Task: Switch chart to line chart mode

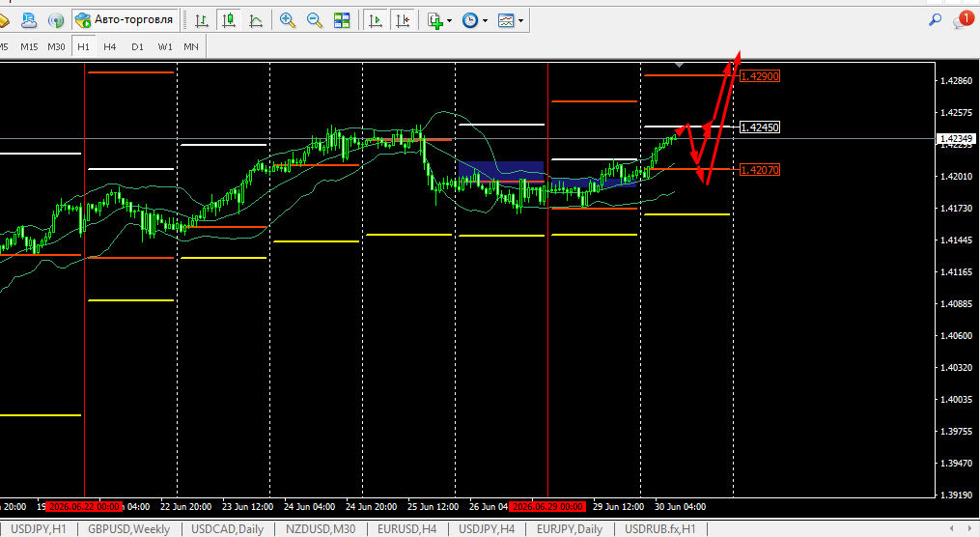Action: coord(256,20)
